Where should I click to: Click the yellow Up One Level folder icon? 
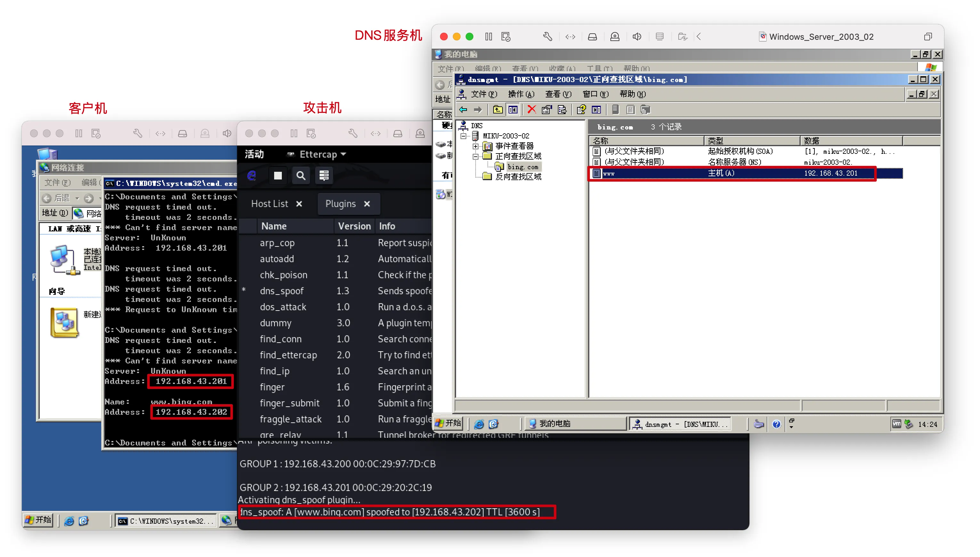[x=497, y=110]
